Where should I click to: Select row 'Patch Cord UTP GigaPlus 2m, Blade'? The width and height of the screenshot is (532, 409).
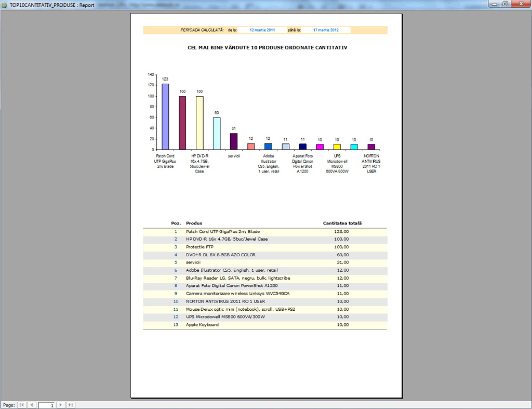[265, 231]
